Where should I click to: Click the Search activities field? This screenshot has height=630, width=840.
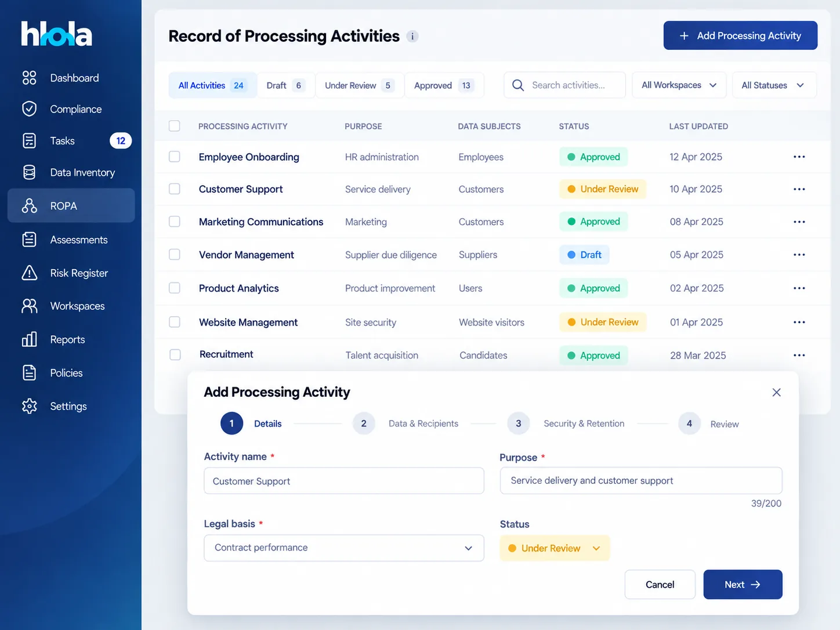[x=564, y=85]
